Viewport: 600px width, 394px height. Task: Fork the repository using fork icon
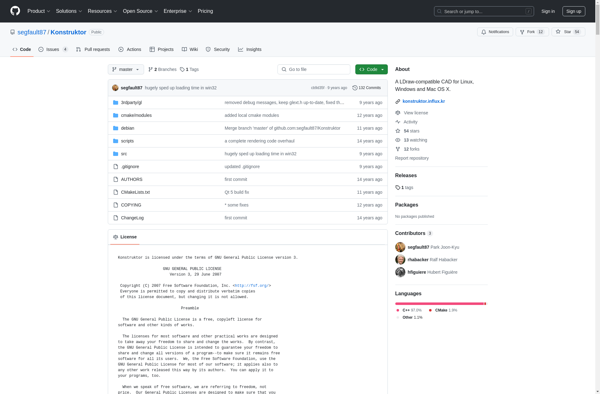pyautogui.click(x=522, y=32)
